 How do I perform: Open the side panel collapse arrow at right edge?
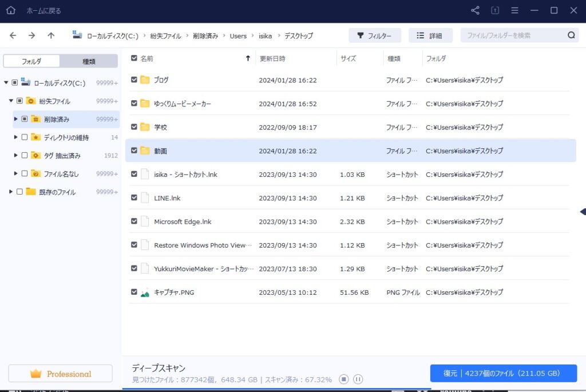tap(583, 212)
